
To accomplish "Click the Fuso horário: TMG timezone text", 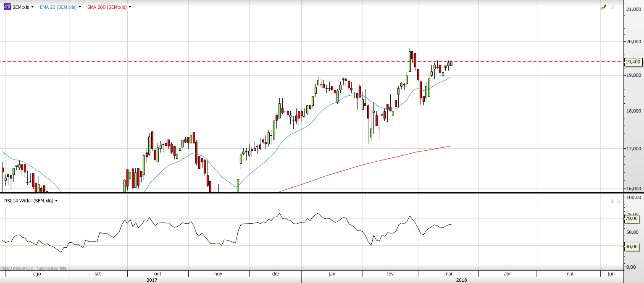I will 51,268.
